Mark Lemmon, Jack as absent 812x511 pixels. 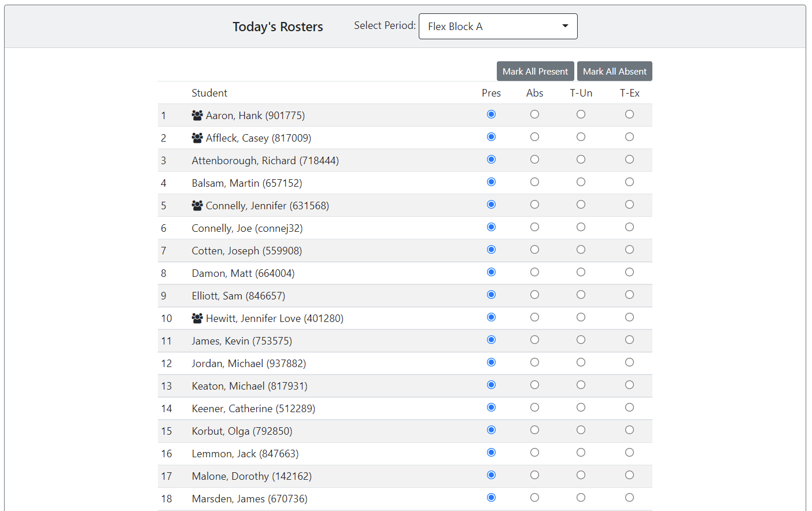[x=534, y=452]
